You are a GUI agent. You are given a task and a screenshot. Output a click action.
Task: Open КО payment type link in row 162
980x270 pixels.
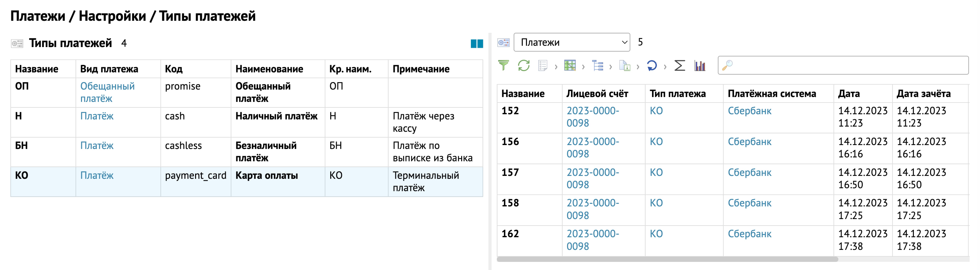click(x=656, y=234)
